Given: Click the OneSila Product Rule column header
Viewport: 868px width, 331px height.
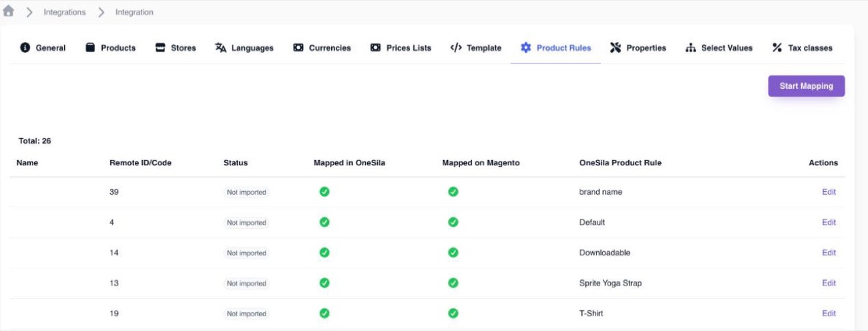Looking at the screenshot, I should pyautogui.click(x=620, y=162).
